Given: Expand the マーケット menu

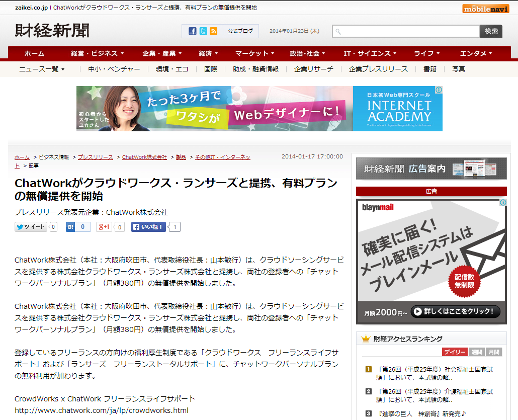Looking at the screenshot, I should click(x=254, y=53).
